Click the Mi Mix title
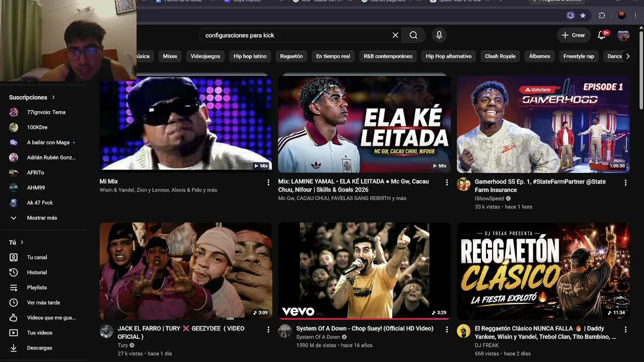The height and width of the screenshot is (362, 644). pos(109,182)
